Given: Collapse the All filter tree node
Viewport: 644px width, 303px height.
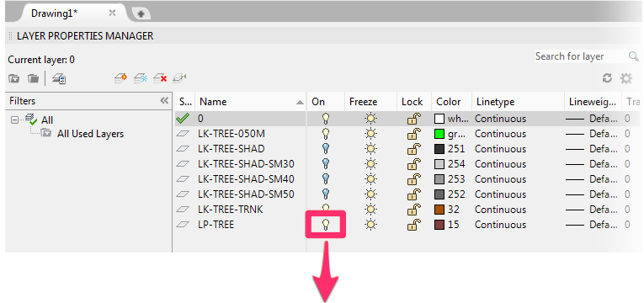Looking at the screenshot, I should coord(15,120).
